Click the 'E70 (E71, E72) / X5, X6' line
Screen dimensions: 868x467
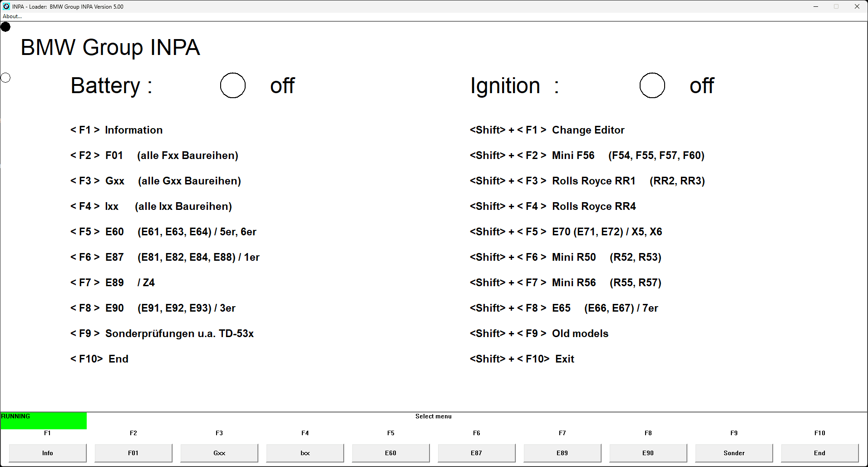566,232
